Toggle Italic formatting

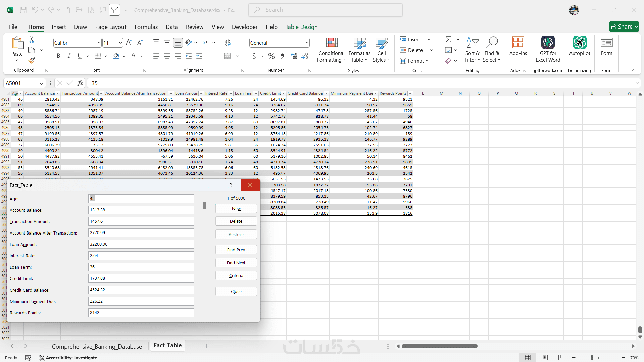click(x=69, y=56)
